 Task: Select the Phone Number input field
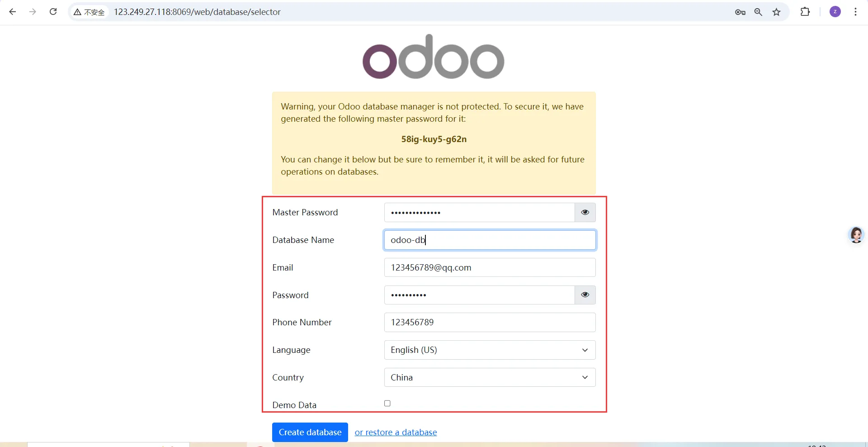pos(490,323)
